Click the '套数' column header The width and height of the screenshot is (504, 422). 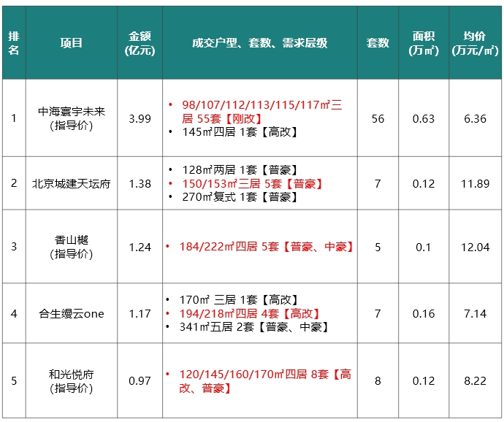point(378,43)
